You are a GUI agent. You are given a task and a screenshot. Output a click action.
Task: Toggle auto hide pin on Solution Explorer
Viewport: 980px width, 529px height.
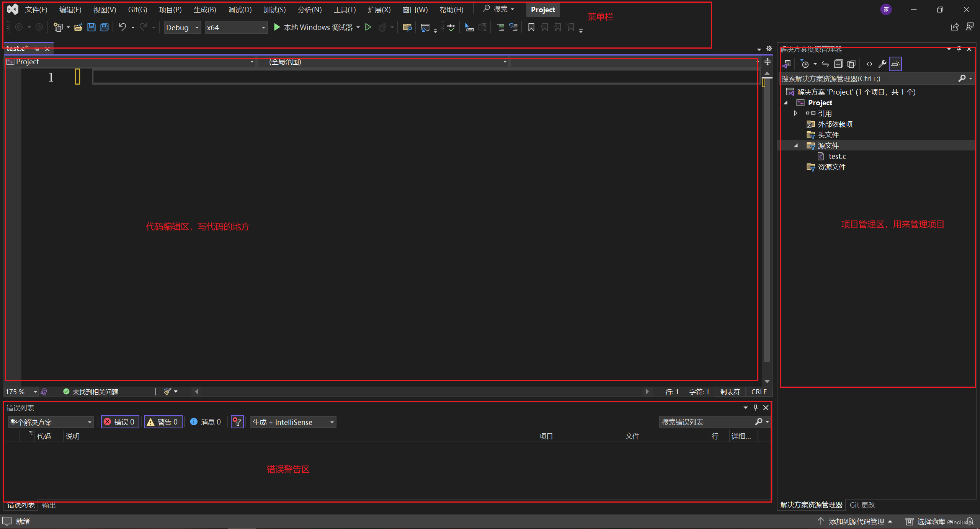[959, 49]
